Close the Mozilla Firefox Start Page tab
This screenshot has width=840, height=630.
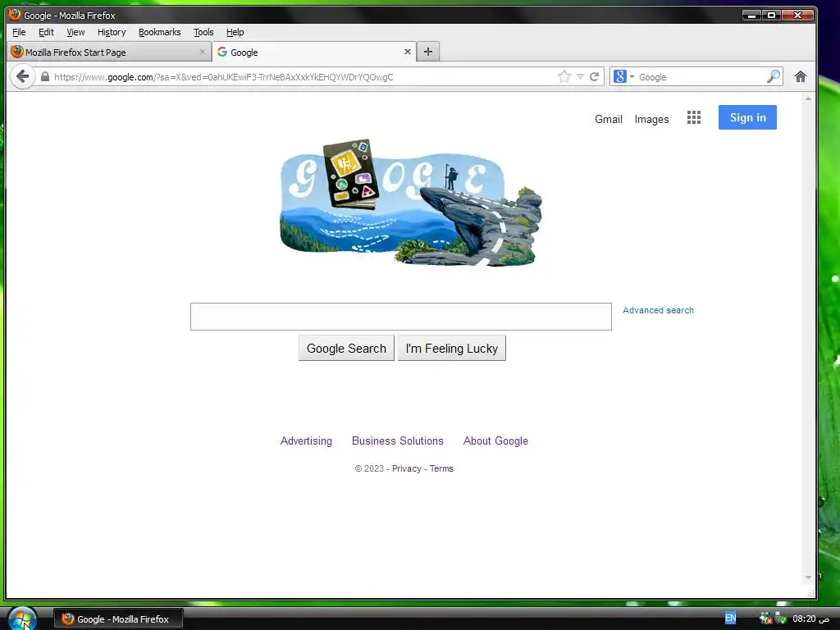202,52
